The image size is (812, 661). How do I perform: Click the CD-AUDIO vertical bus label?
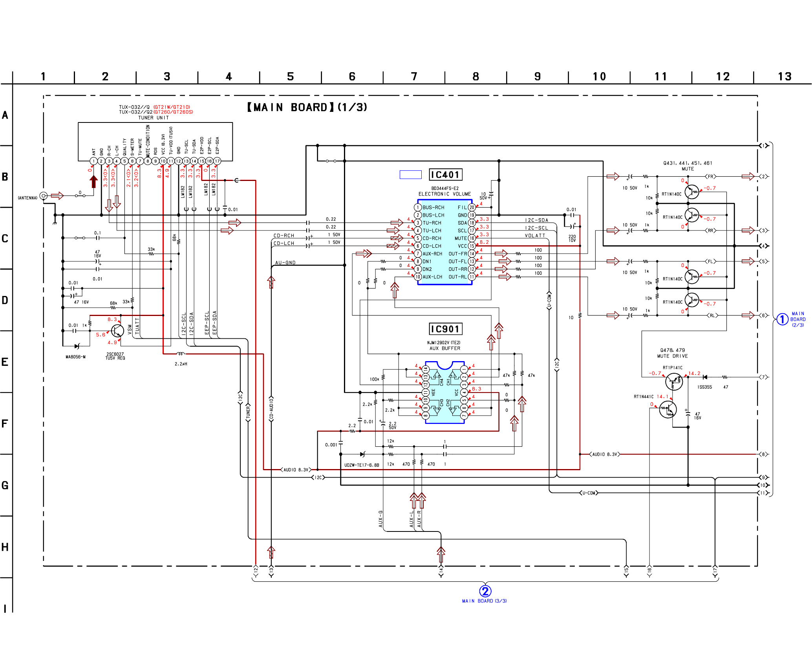point(271,409)
